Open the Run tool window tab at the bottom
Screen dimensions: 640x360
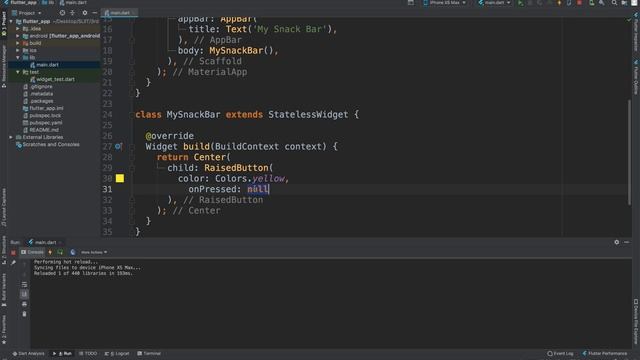62,353
